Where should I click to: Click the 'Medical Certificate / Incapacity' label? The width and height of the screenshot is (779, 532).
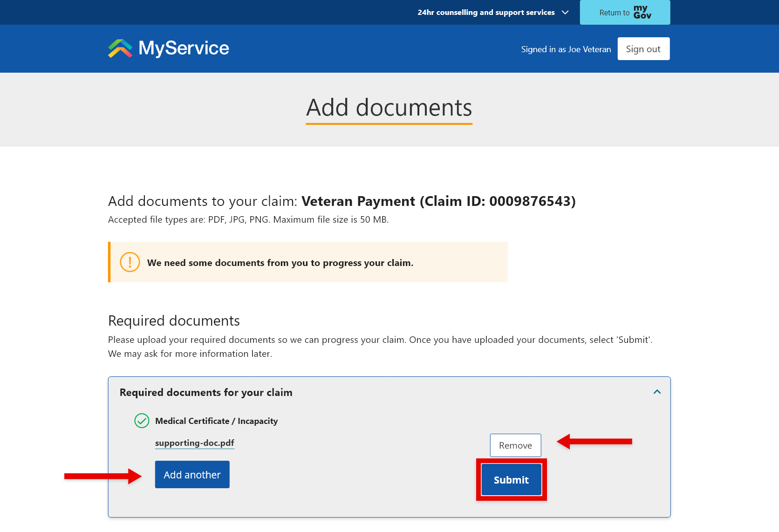pyautogui.click(x=217, y=421)
